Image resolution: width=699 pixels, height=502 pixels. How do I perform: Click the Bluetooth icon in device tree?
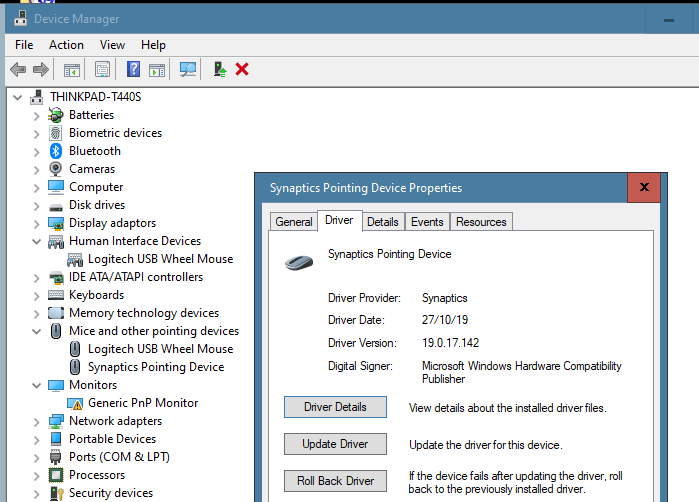point(56,151)
